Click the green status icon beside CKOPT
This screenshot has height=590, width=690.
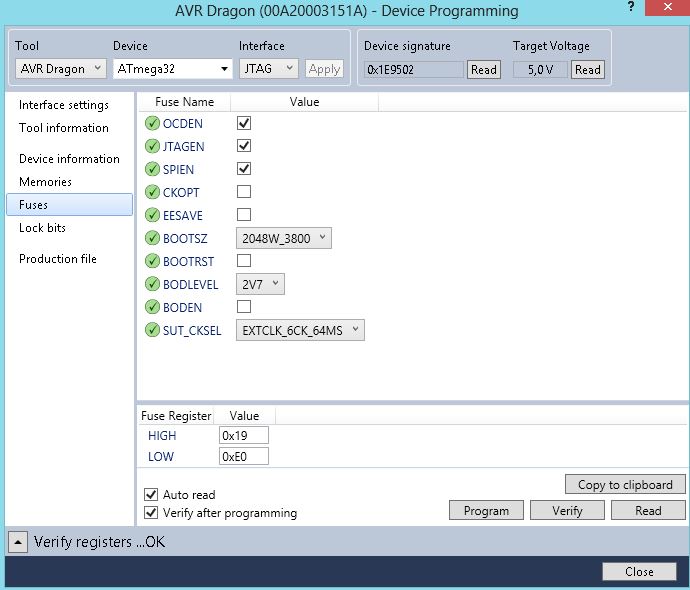click(152, 192)
